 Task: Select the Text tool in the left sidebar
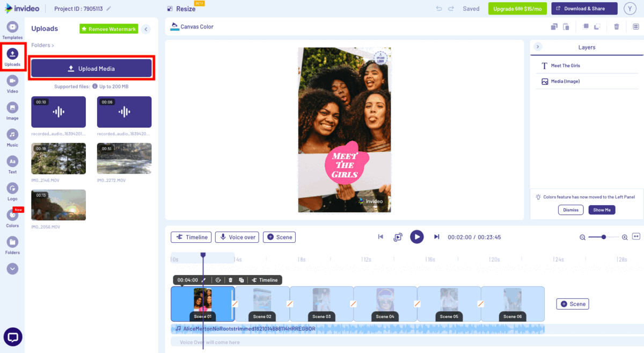coord(12,163)
